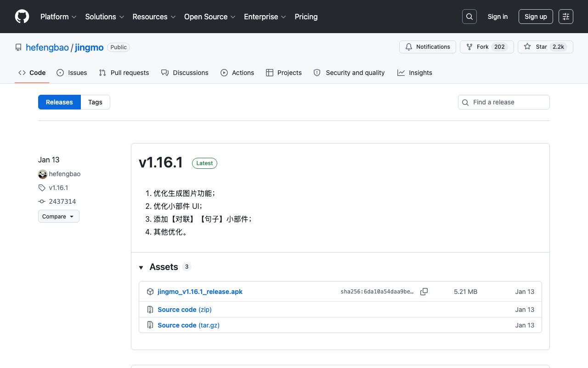
Task: Open the Compare dropdown
Action: tap(59, 216)
